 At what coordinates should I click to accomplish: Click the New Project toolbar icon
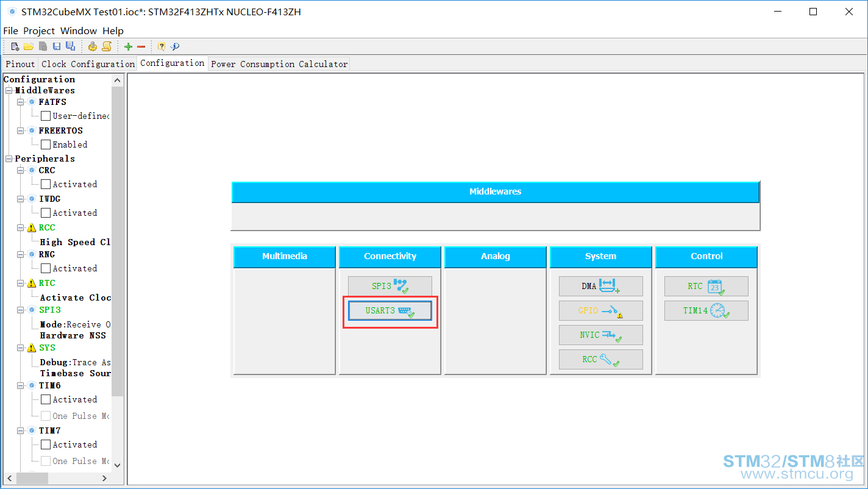click(15, 46)
